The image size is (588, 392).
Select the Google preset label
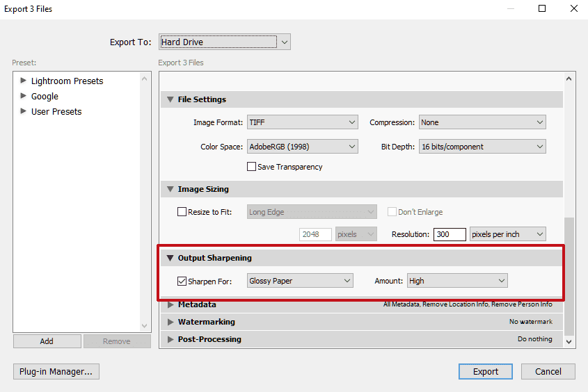pos(45,96)
